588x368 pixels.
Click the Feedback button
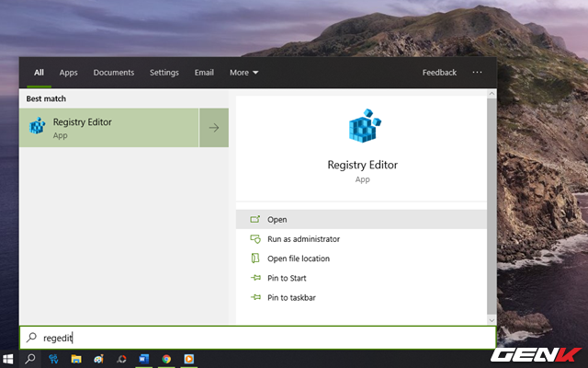(x=439, y=73)
